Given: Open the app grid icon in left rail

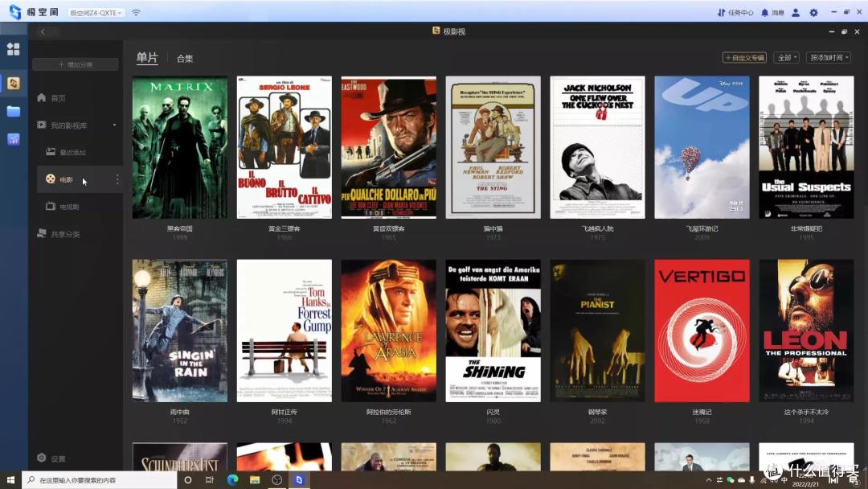Looking at the screenshot, I should click(x=14, y=49).
